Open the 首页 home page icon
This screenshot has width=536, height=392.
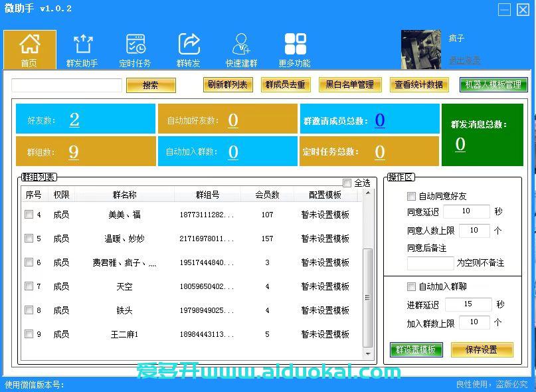[29, 48]
